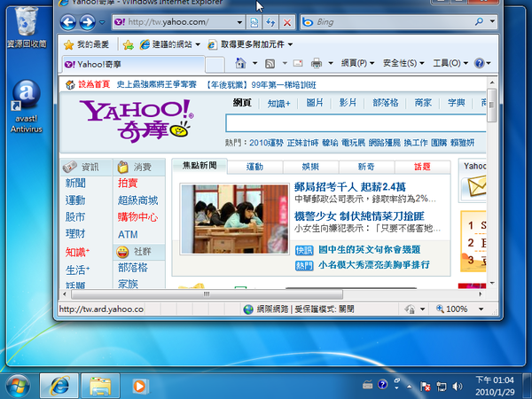Toggle the Compatibility View page icon

coord(254,22)
